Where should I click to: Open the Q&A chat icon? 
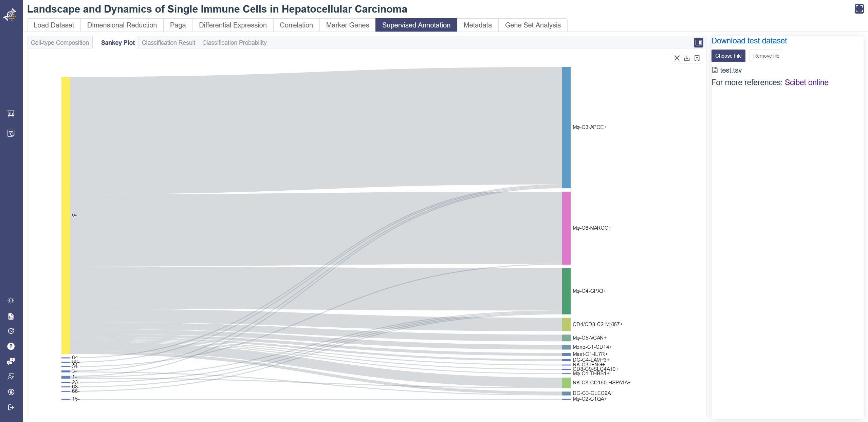11,361
